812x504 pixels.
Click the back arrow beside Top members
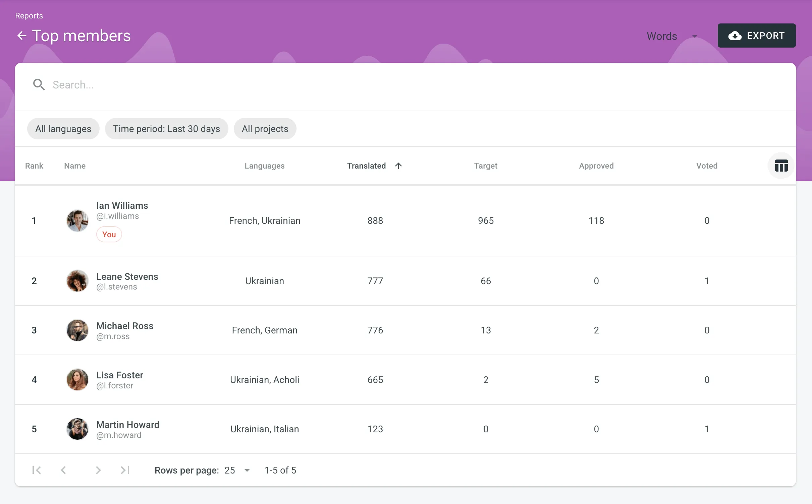pos(22,36)
